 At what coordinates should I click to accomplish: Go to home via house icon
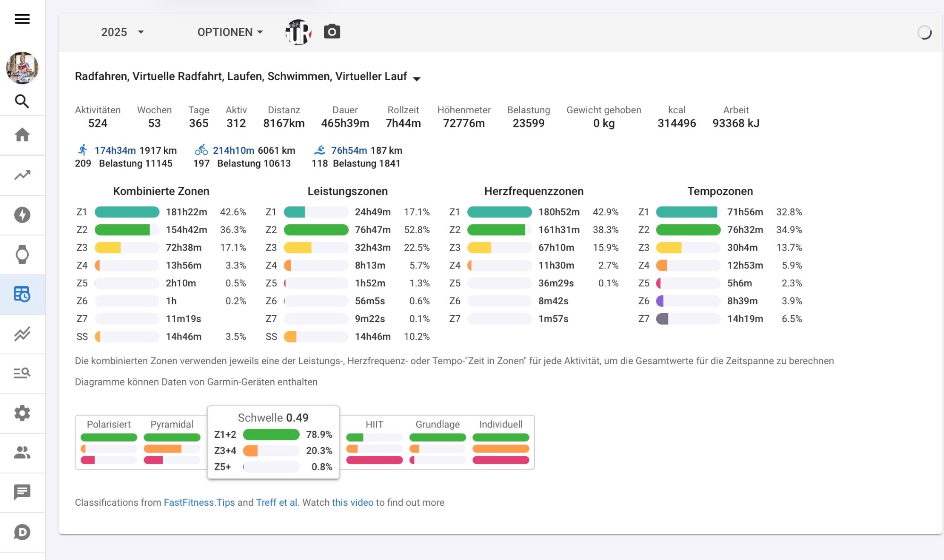click(22, 135)
